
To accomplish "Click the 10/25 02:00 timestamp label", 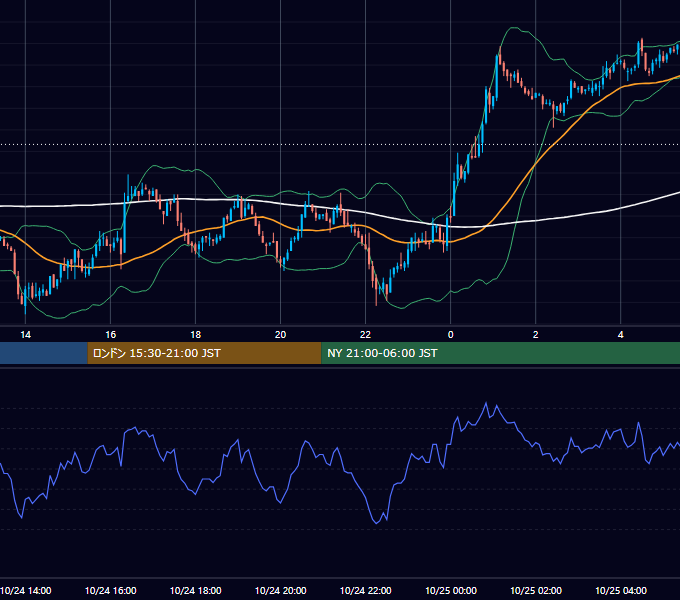I will [536, 590].
